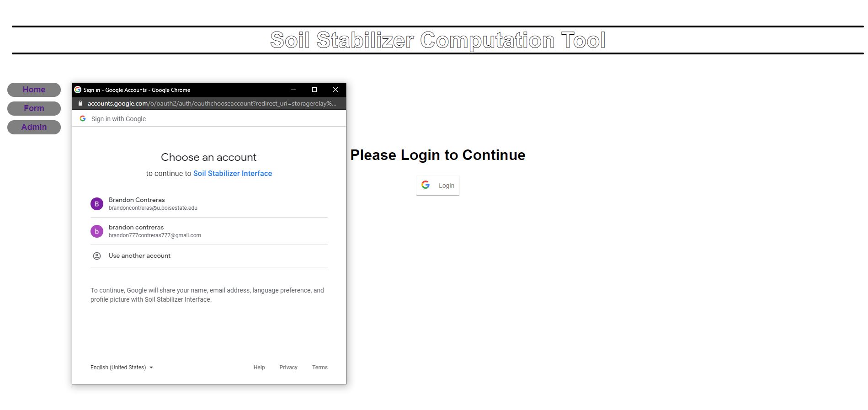Click the lowercase b avatar icon
This screenshot has height=410, width=868.
pos(96,231)
